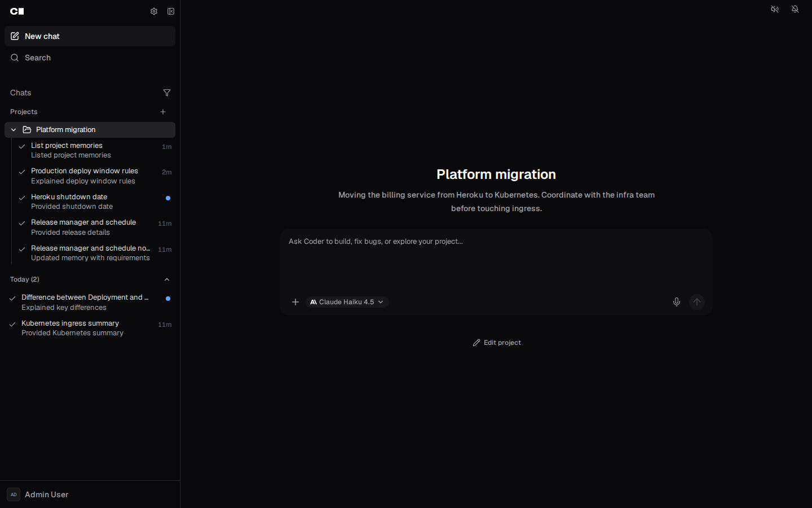The image size is (812, 508).
Task: Click the project description about billing service
Action: (496, 202)
